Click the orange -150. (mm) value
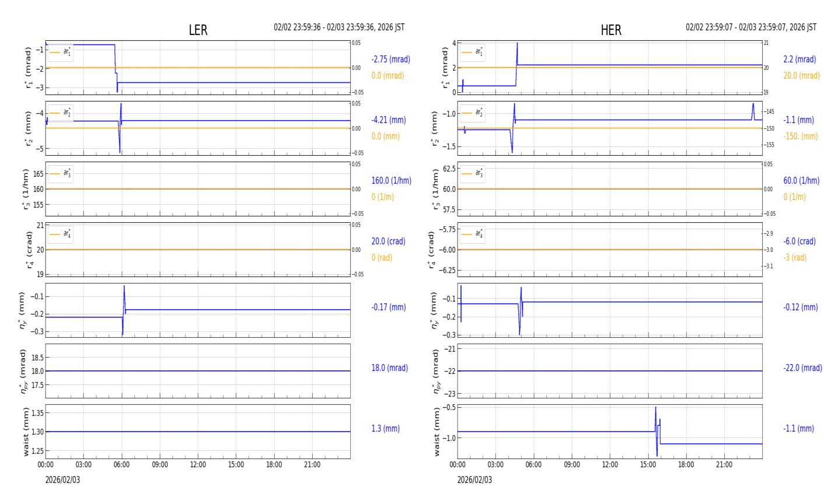This screenshot has height=504, width=824. point(801,136)
